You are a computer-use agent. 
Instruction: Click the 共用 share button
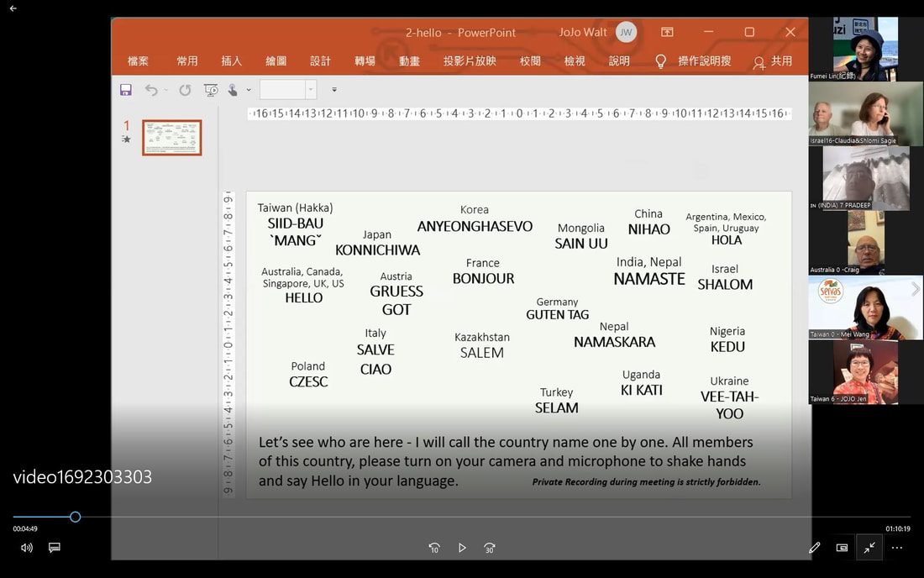772,61
